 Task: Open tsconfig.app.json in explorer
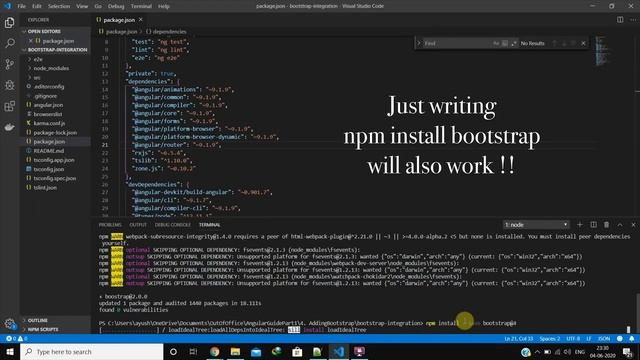click(x=54, y=160)
